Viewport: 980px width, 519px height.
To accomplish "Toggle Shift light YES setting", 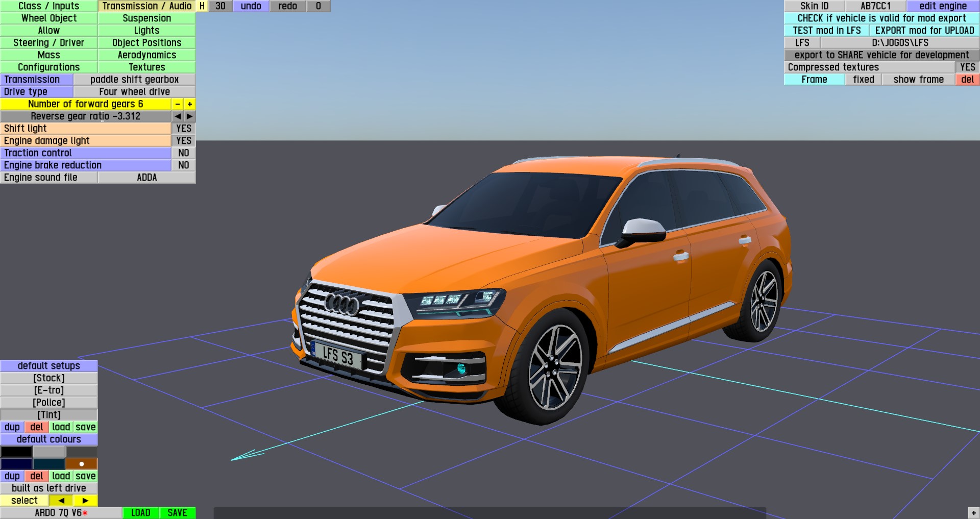I will click(x=184, y=129).
